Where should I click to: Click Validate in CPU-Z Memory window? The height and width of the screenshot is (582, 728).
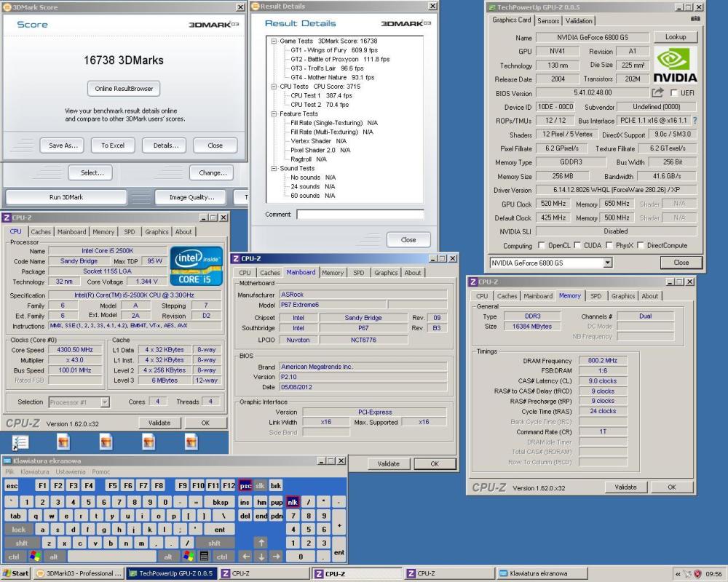625,487
